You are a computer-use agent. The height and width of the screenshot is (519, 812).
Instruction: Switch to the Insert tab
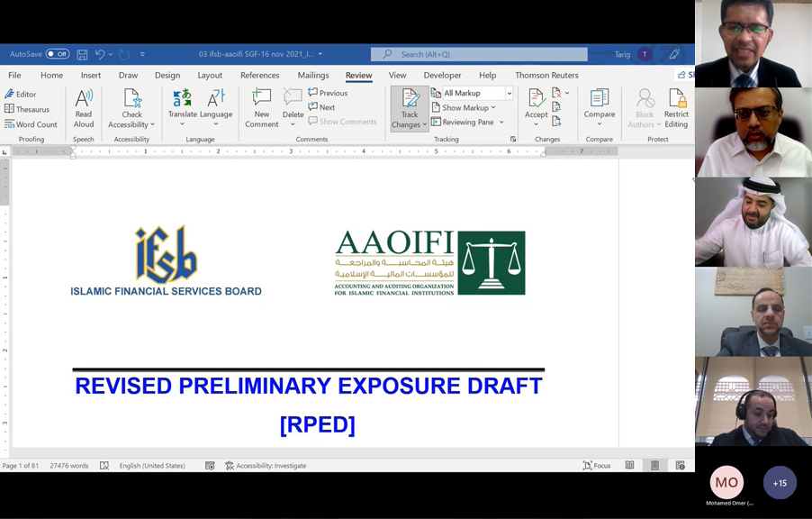coord(91,75)
